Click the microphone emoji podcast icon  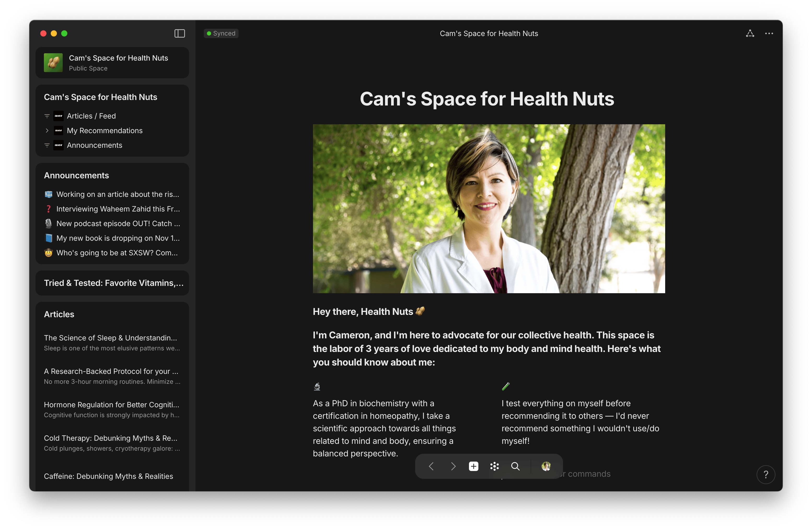tap(48, 223)
